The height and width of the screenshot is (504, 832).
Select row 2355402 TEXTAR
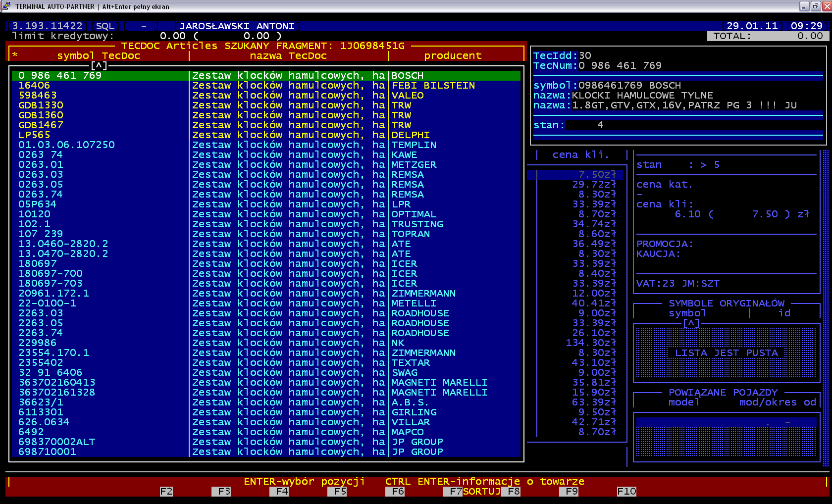coord(266,362)
